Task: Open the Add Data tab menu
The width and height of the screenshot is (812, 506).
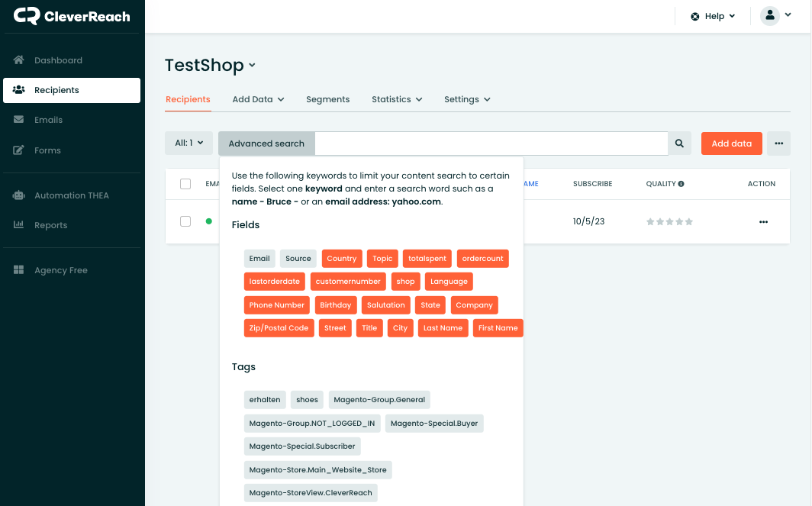Action: click(258, 99)
